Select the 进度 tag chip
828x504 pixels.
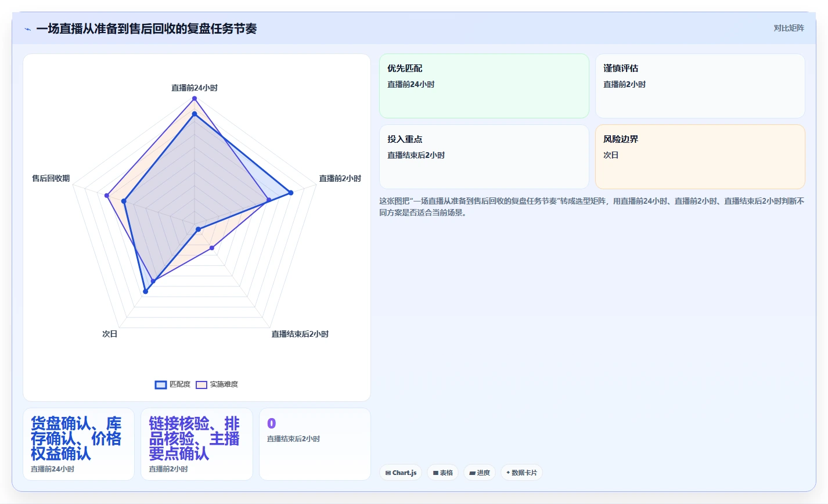(x=480, y=473)
